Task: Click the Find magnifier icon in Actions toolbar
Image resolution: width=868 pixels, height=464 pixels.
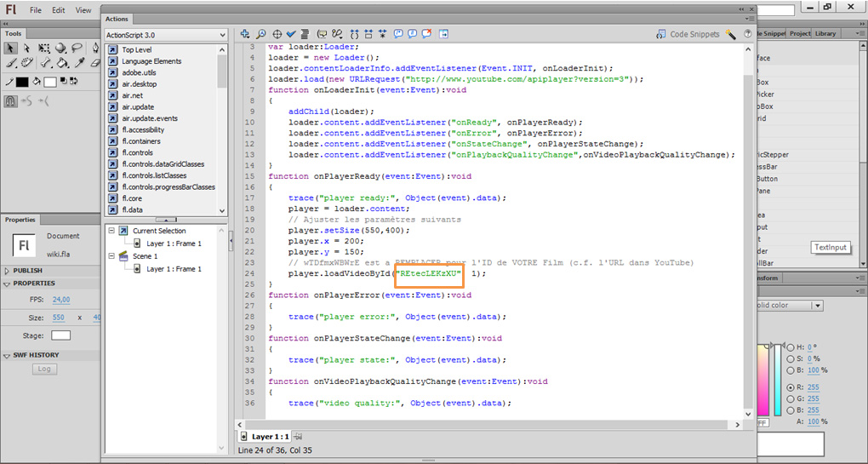Action: 261,34
